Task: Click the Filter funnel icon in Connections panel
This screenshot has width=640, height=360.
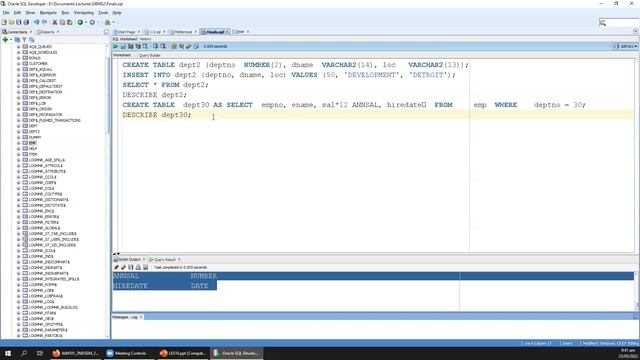Action: coord(24,40)
